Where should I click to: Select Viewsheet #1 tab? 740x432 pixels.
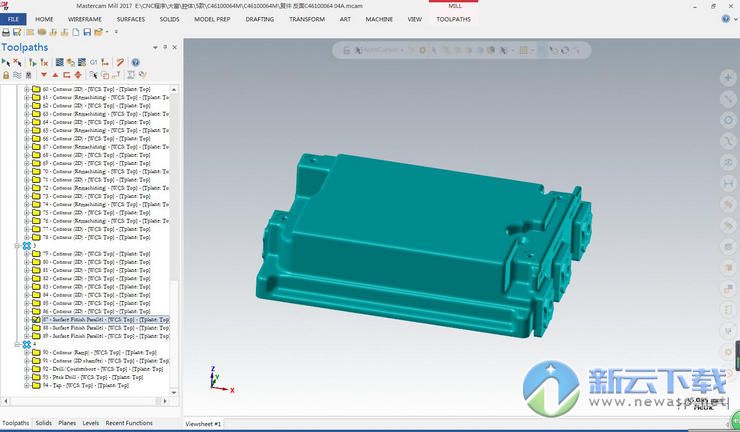(203, 424)
